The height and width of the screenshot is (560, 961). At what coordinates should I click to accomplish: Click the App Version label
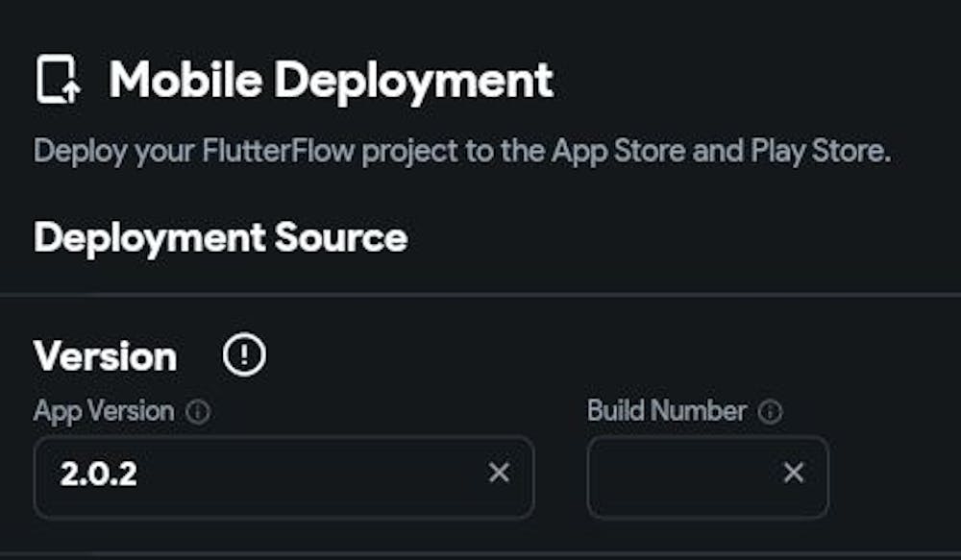[104, 412]
